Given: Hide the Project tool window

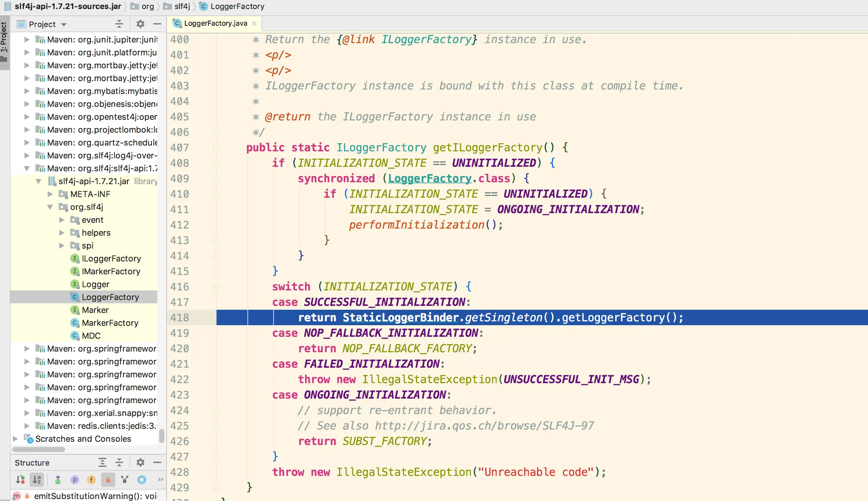Looking at the screenshot, I should point(157,24).
